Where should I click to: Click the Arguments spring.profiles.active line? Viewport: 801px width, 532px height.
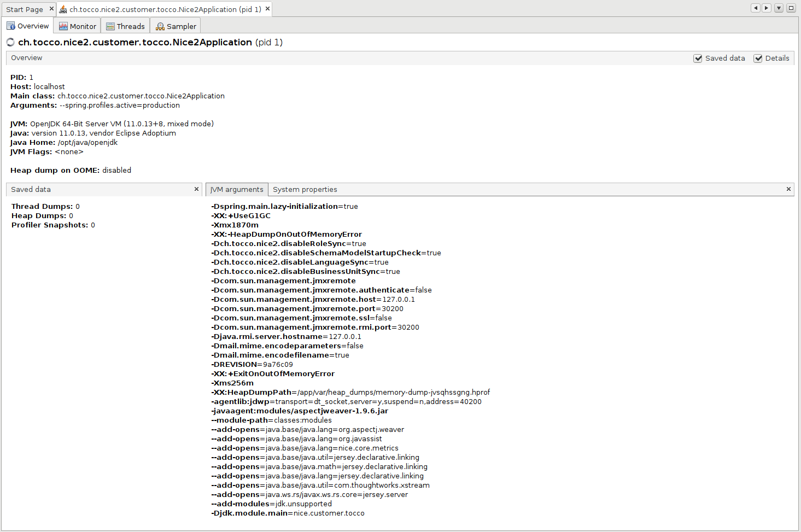pos(95,105)
